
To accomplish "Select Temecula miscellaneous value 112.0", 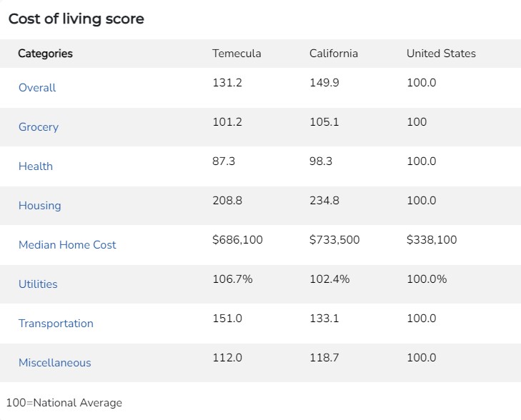I will tap(227, 358).
